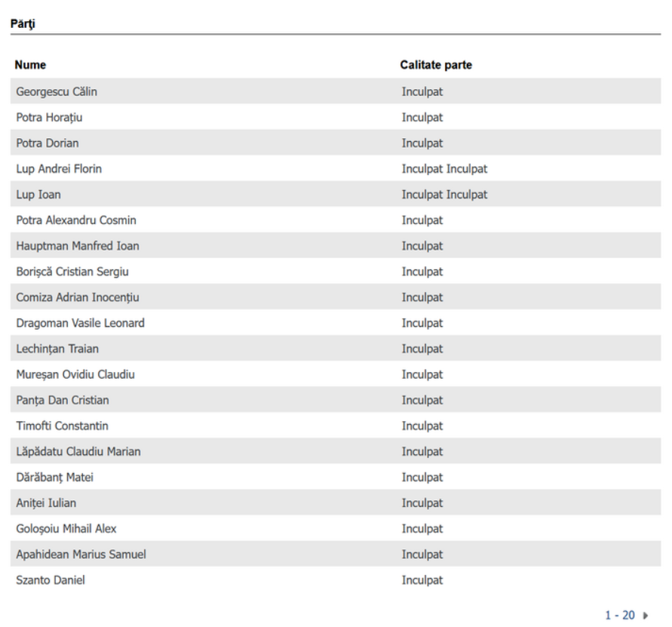Select the Timofti Constantin row name

pos(62,426)
